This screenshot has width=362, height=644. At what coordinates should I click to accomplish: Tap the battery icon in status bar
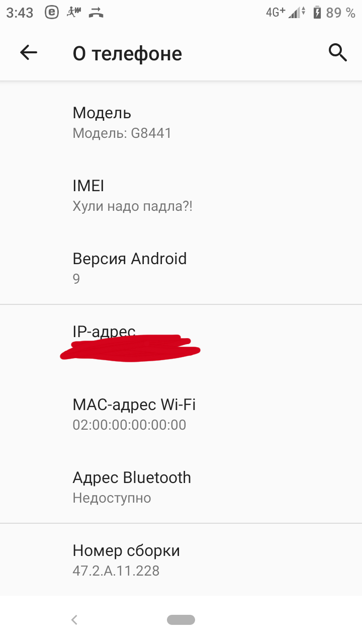[317, 13]
